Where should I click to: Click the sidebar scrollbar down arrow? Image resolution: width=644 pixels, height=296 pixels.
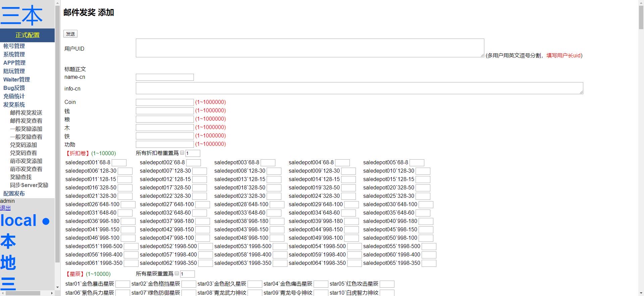pos(57,287)
